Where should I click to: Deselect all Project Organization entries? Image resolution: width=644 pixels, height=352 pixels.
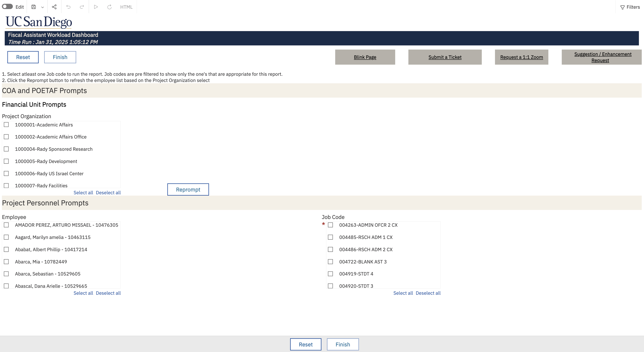(108, 193)
